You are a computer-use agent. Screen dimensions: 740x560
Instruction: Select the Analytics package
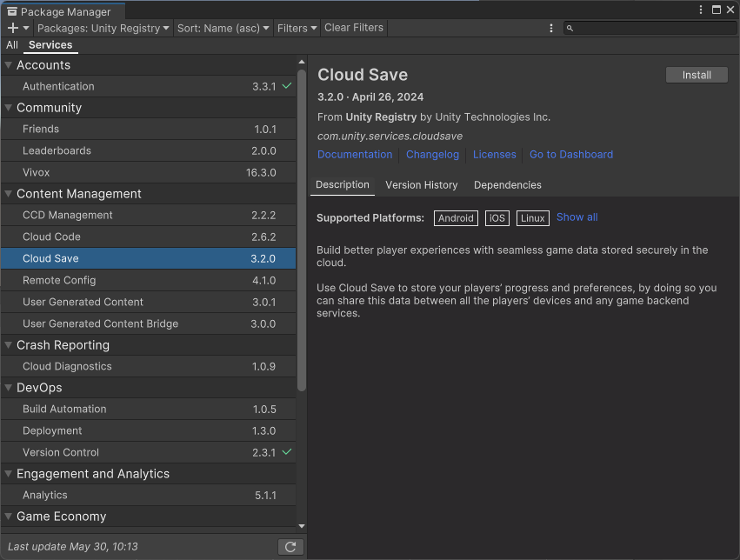[x=148, y=495]
